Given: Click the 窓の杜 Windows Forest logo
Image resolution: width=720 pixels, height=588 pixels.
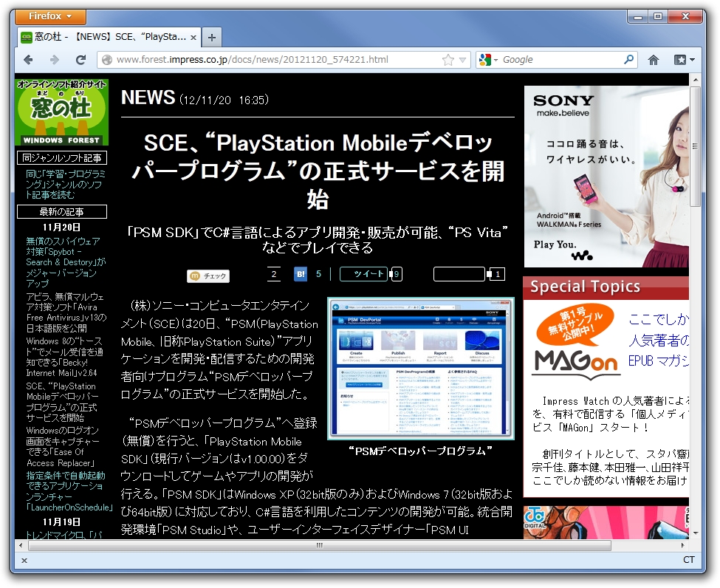Looking at the screenshot, I should pos(61,112).
